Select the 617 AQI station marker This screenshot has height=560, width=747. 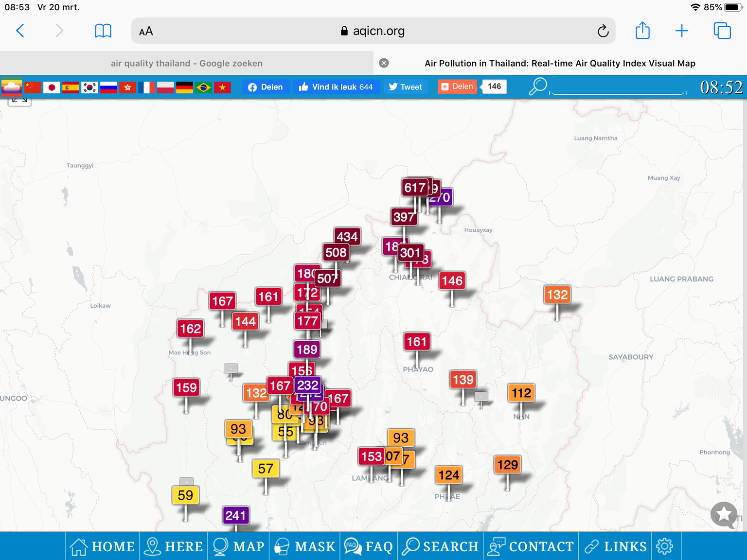(x=415, y=188)
